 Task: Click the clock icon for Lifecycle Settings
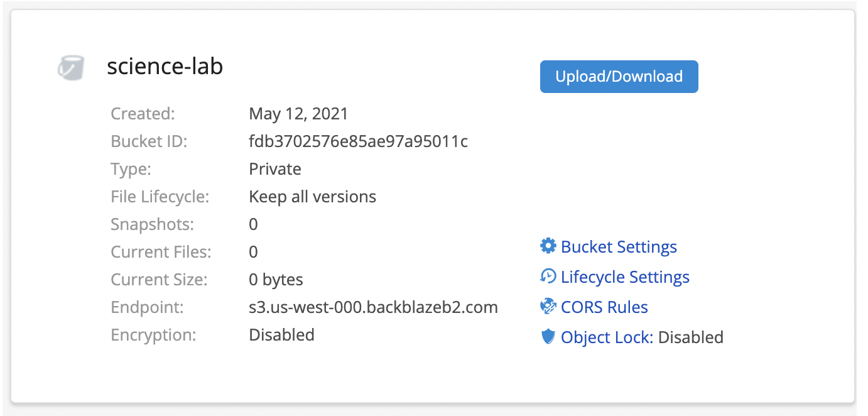548,276
